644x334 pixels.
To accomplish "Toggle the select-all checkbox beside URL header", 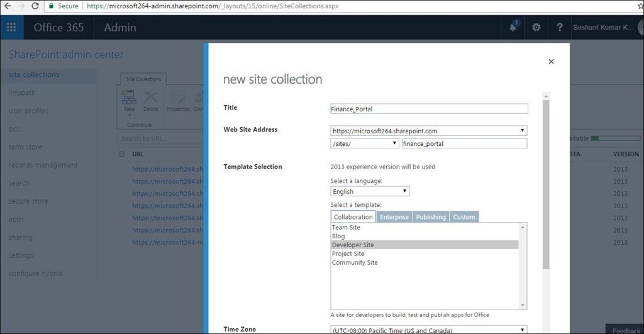I will tap(121, 154).
